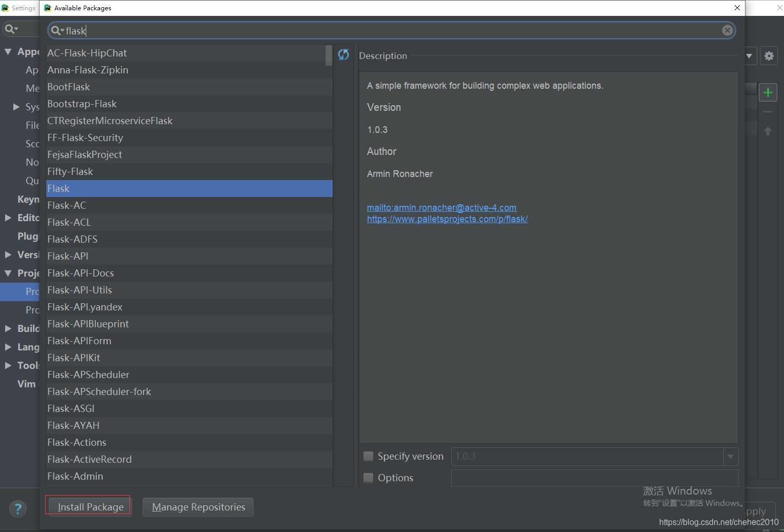784x532 pixels.
Task: Select the Flask-AC package
Action: [x=189, y=205]
